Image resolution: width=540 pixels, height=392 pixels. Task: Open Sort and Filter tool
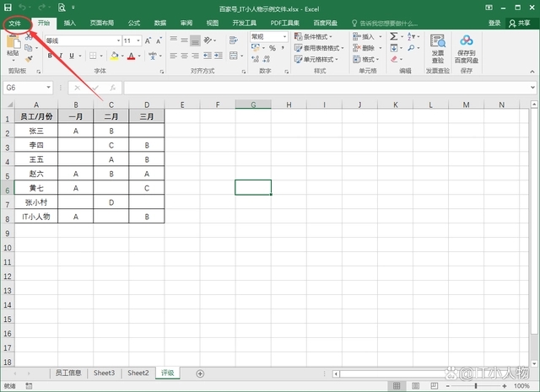click(411, 36)
